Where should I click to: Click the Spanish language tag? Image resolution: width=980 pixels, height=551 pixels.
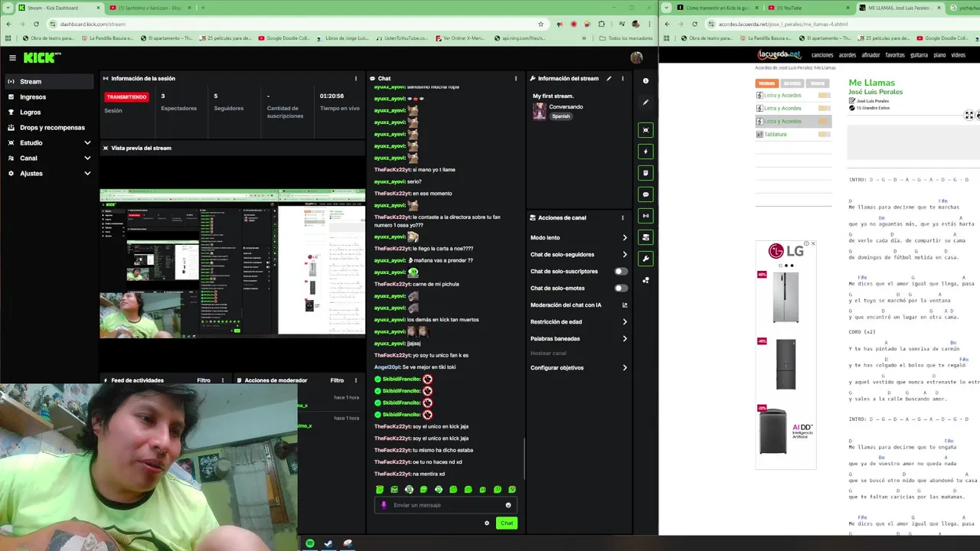coord(561,116)
